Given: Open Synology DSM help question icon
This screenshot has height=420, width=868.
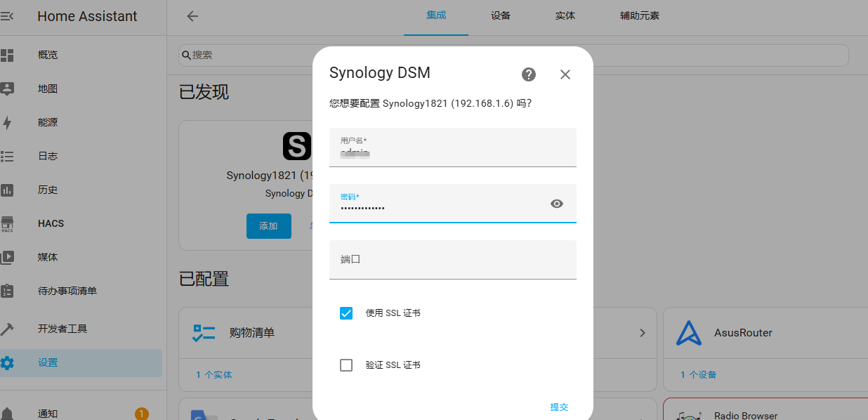Looking at the screenshot, I should 529,74.
